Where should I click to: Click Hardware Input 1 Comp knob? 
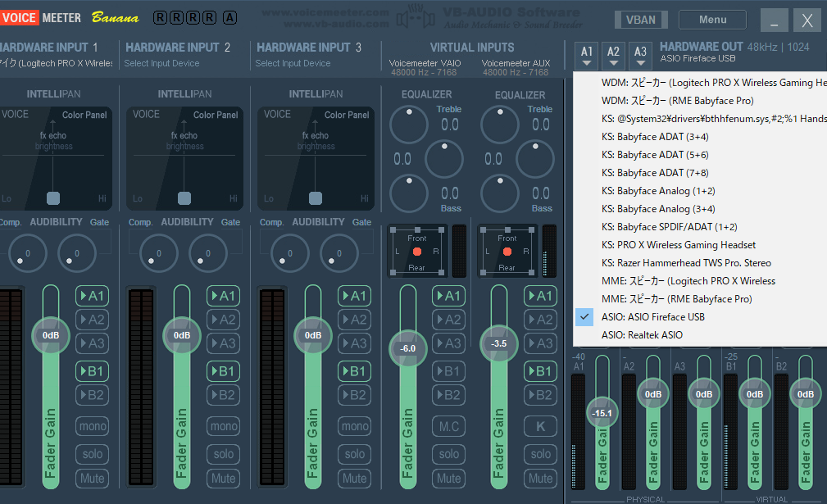coord(27,253)
